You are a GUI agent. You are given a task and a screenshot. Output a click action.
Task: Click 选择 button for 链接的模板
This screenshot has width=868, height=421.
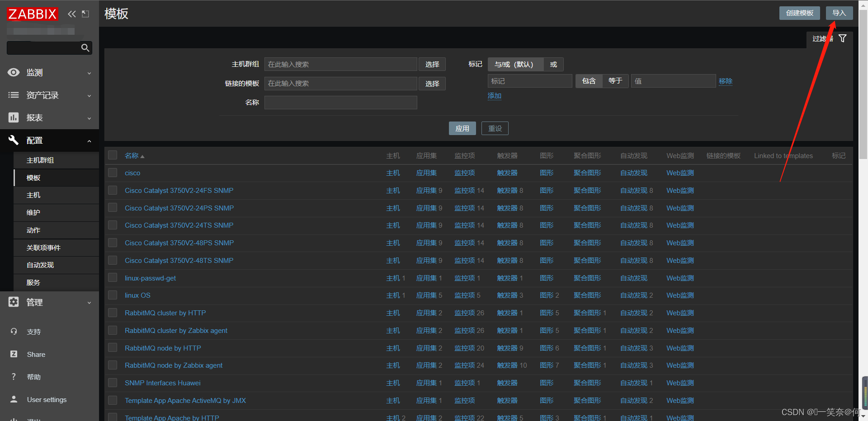point(432,84)
